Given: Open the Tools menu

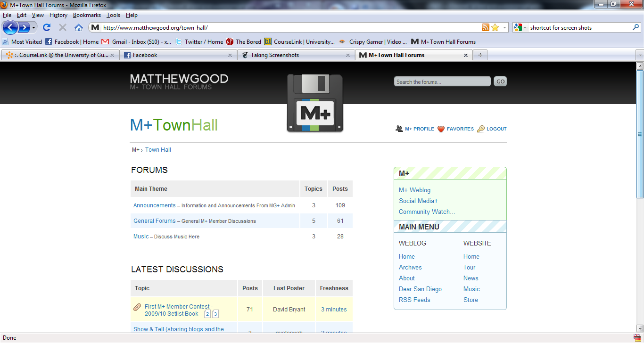Looking at the screenshot, I should pos(113,15).
